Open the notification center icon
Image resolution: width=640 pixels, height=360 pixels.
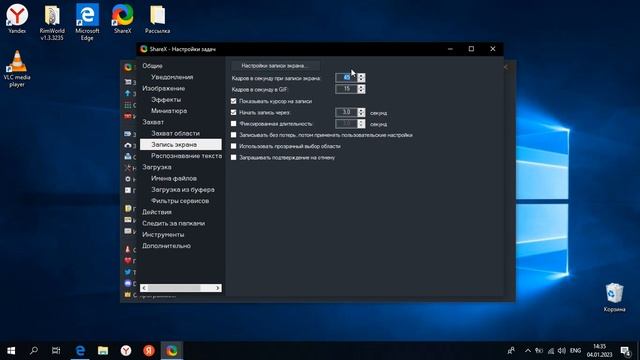click(625, 351)
